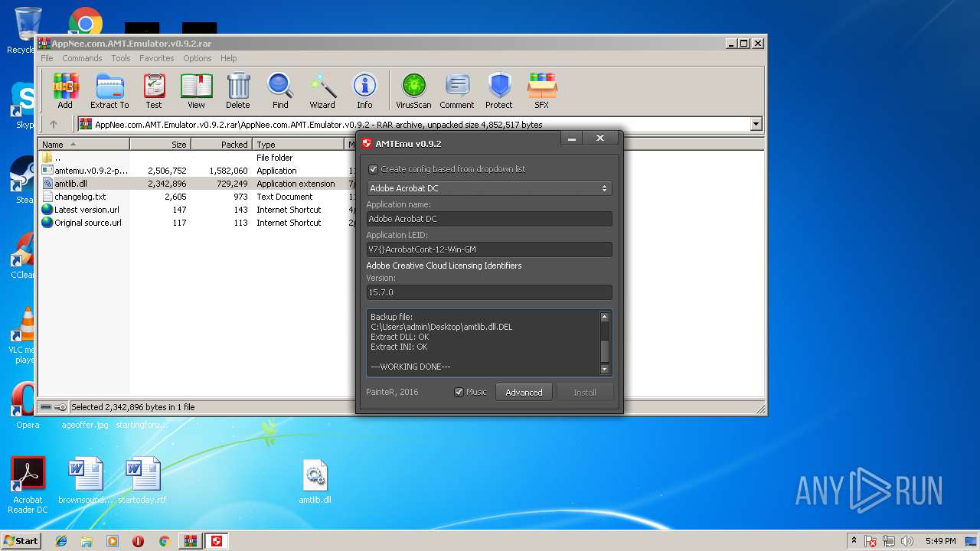
Task: Open the Options menu
Action: 197,58
